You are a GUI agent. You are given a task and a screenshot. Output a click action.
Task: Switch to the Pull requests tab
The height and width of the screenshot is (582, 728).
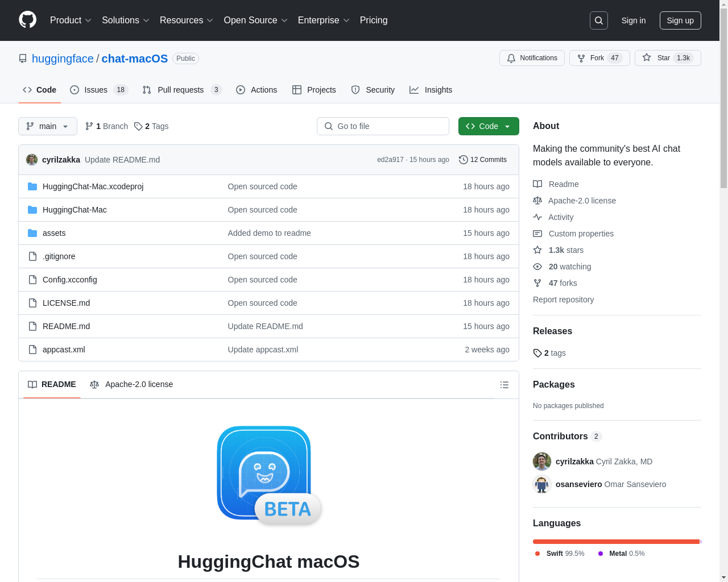[182, 90]
